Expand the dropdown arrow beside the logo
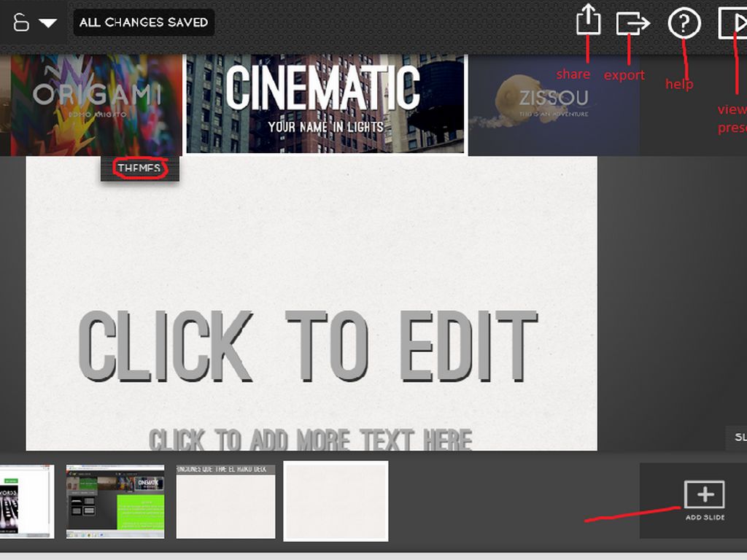The height and width of the screenshot is (560, 747). coord(48,23)
